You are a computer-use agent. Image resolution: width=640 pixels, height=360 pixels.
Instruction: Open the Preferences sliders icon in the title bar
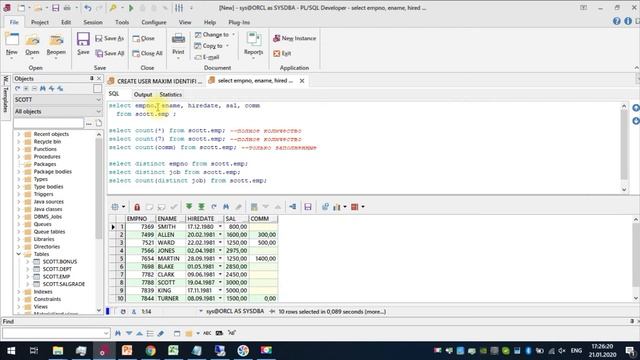pyautogui.click(x=179, y=8)
